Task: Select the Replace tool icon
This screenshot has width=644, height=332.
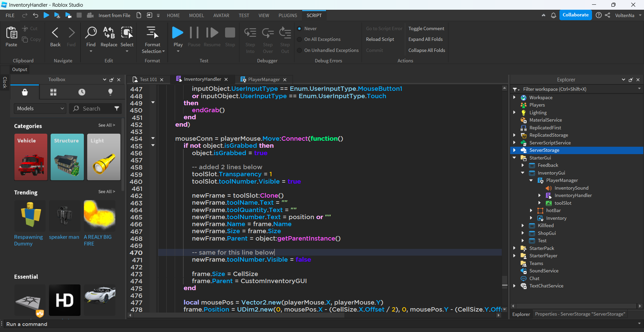Action: [x=108, y=32]
